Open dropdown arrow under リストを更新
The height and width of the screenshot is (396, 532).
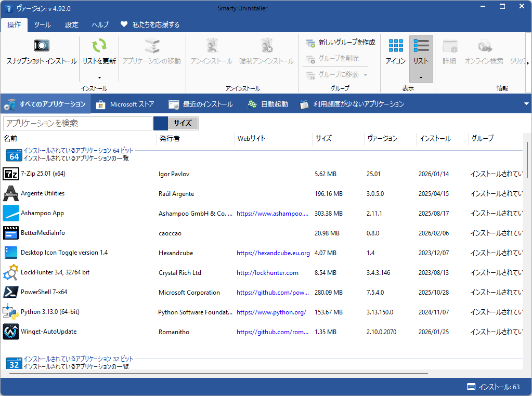[99, 77]
